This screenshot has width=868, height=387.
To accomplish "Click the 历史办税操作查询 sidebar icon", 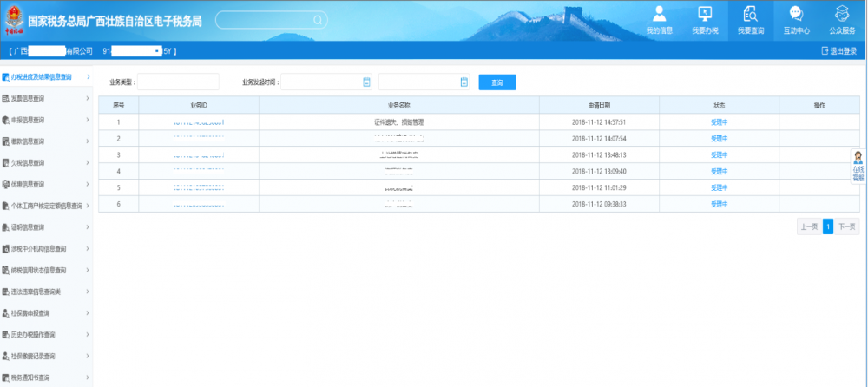I will 5,335.
